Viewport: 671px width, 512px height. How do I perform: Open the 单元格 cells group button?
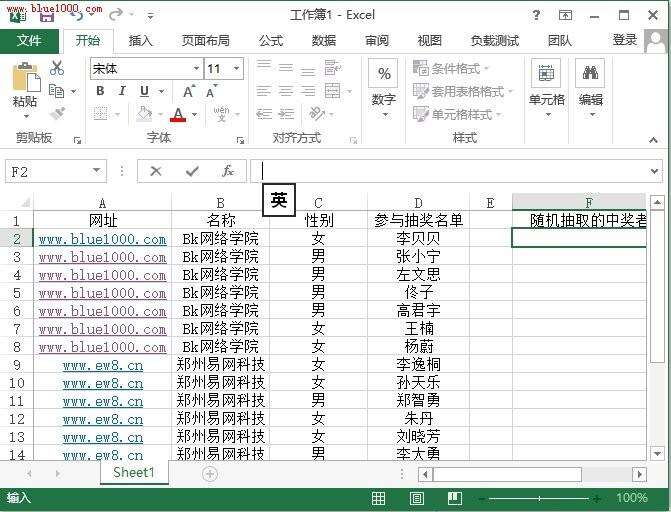click(546, 88)
